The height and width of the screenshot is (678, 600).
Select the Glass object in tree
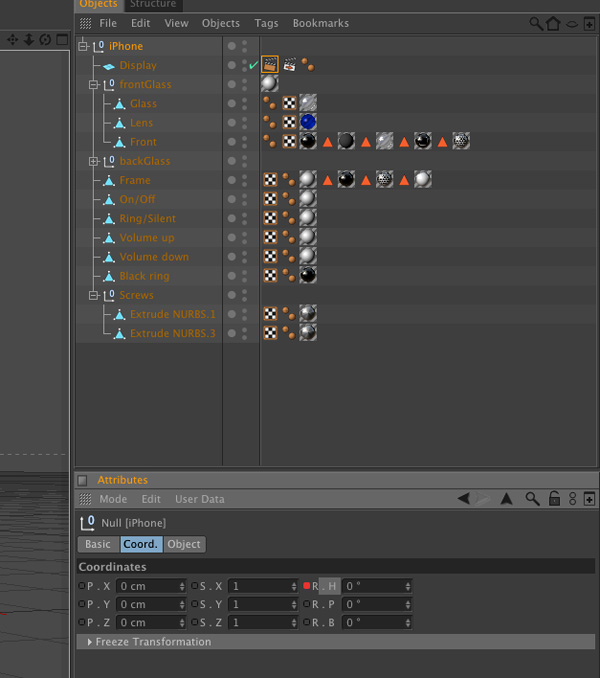[143, 104]
